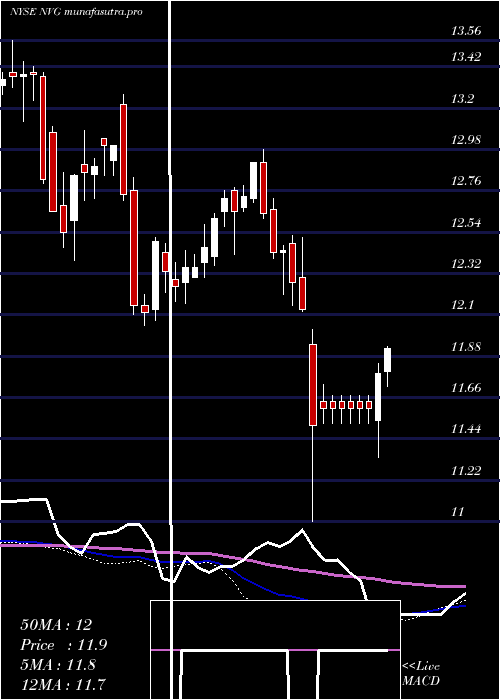The height and width of the screenshot is (700, 500).
Task: Click the 13.2 price axis label
Action: tap(462, 99)
